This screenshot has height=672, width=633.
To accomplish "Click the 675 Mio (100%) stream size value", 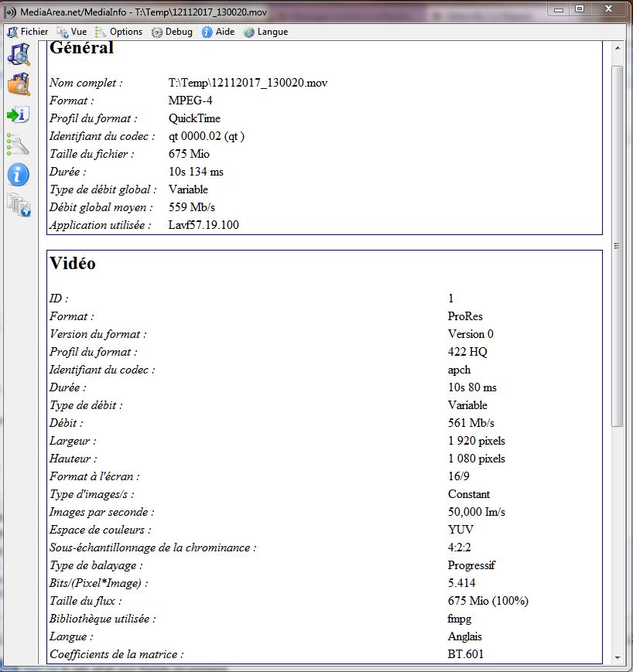I will point(488,601).
